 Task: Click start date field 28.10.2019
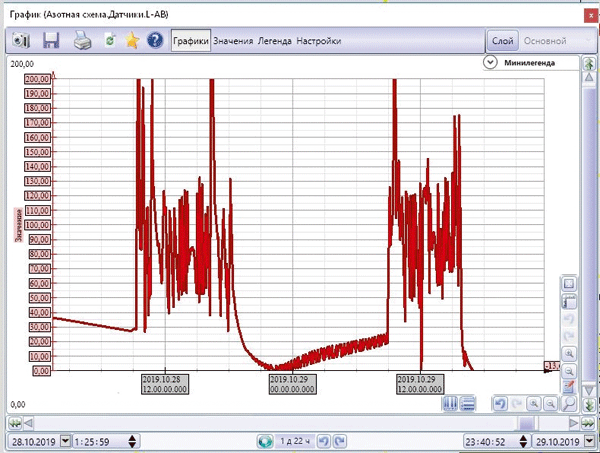(x=34, y=442)
